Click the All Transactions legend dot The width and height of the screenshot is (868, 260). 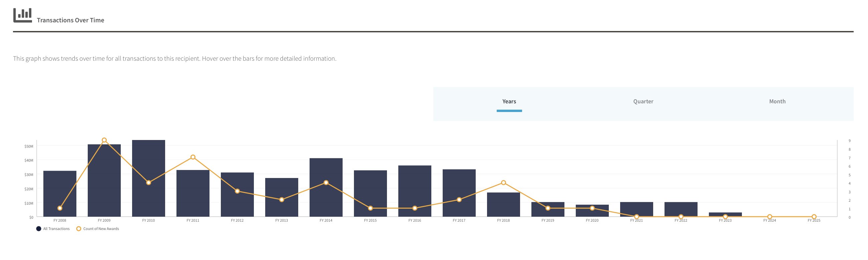tap(39, 229)
